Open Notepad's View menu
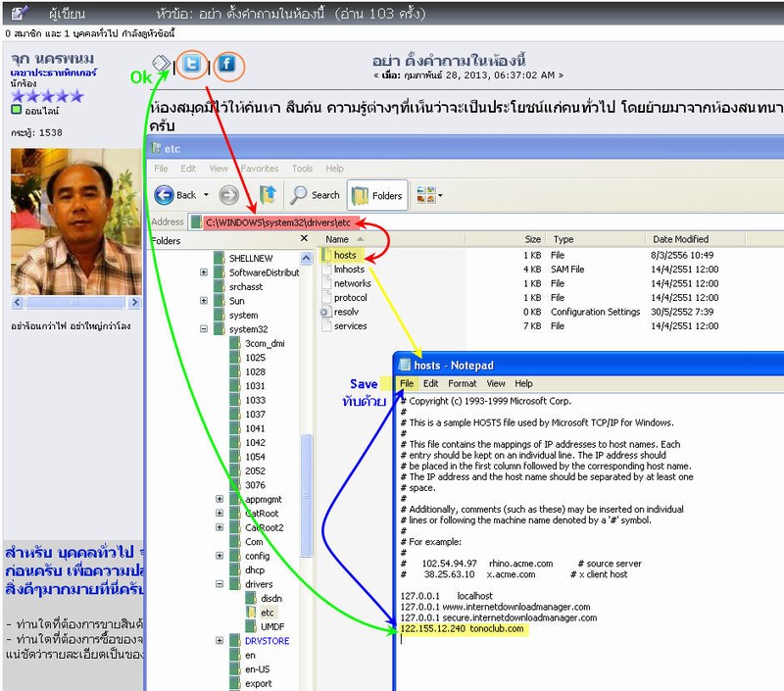 [x=496, y=383]
